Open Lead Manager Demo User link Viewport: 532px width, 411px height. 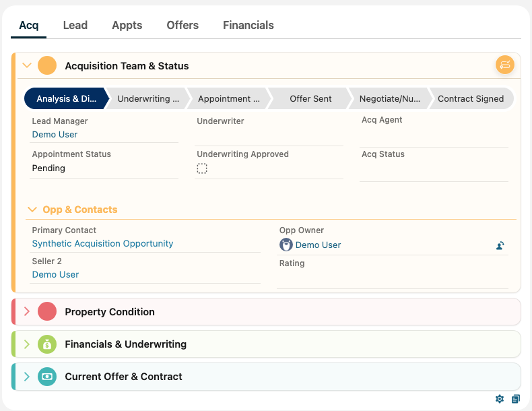pyautogui.click(x=55, y=135)
